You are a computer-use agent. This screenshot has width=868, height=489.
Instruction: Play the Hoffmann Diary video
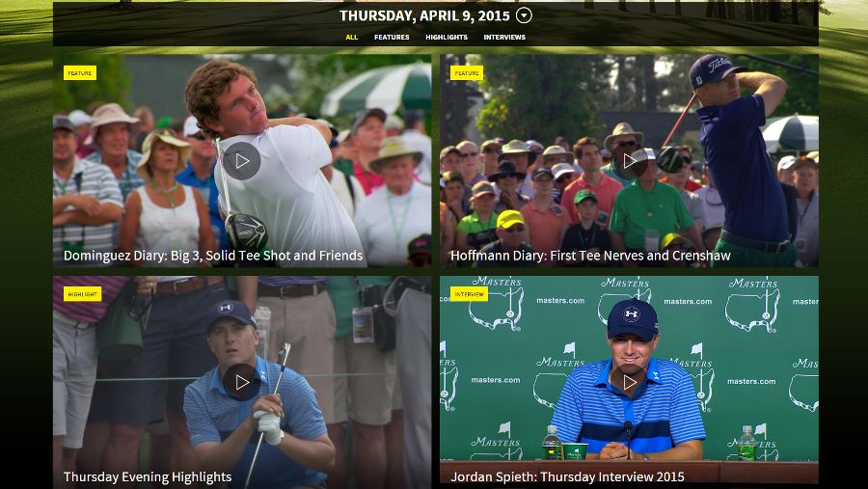point(629,161)
